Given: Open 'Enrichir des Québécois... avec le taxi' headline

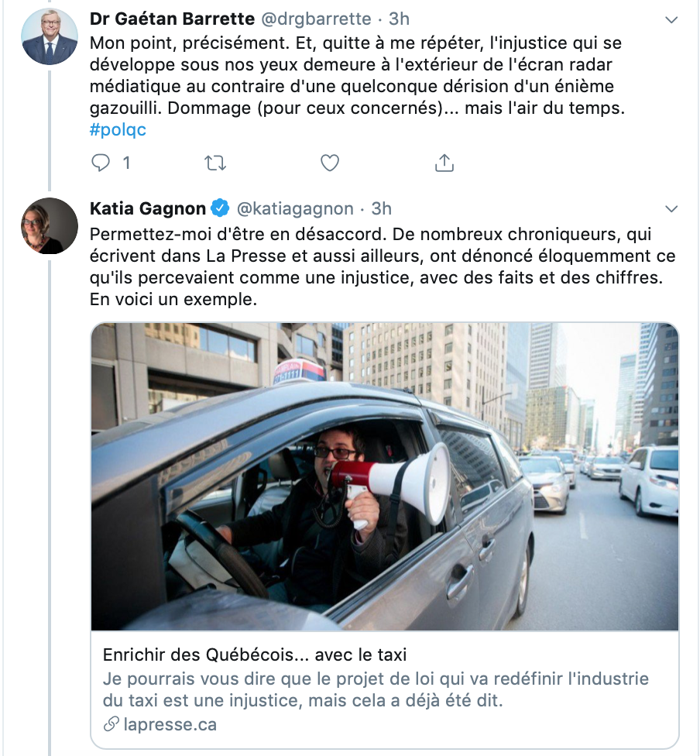Looking at the screenshot, I should pyautogui.click(x=255, y=655).
